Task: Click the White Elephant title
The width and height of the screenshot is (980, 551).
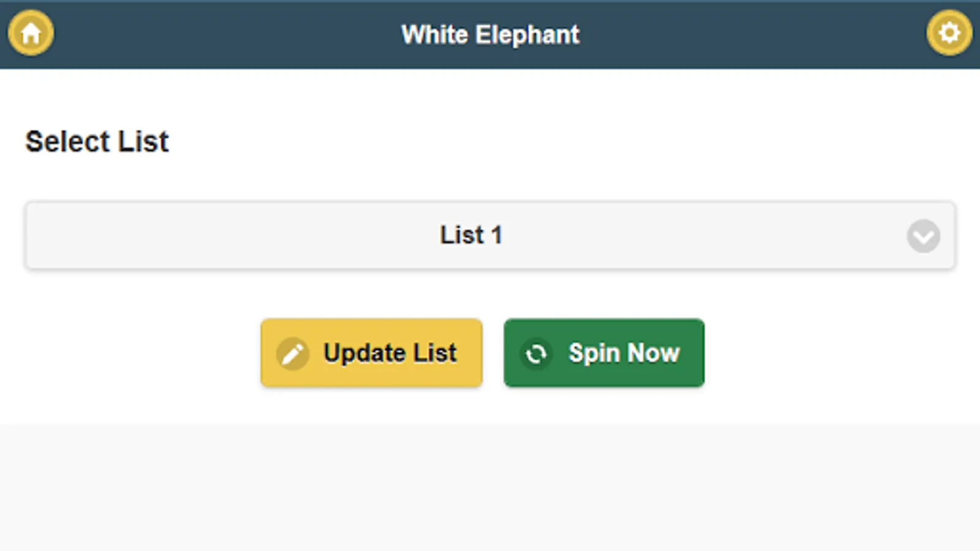Action: tap(490, 35)
